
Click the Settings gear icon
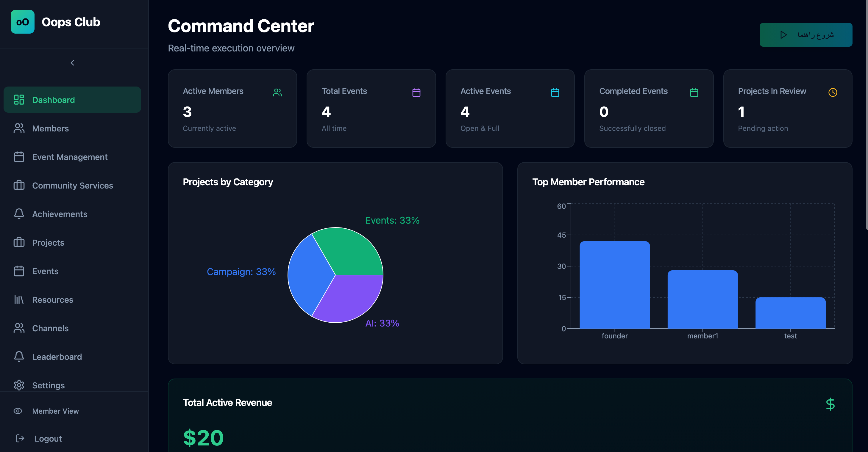click(19, 385)
